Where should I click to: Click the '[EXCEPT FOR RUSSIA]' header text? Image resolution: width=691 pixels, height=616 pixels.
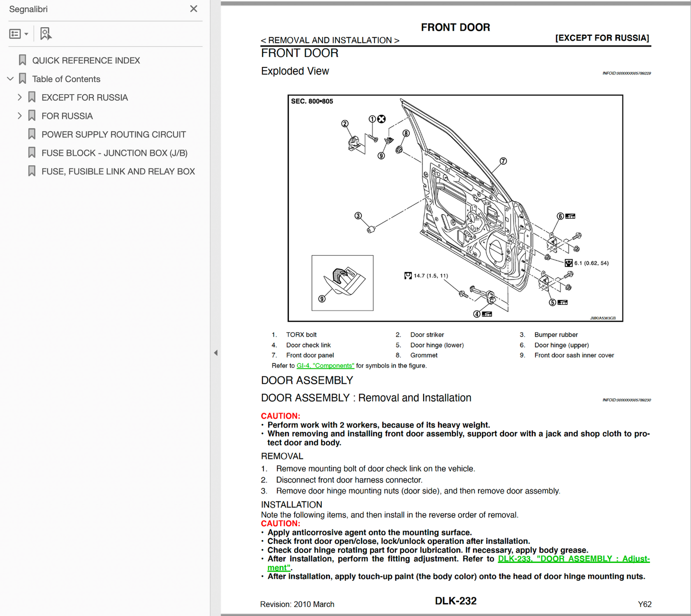pos(602,38)
